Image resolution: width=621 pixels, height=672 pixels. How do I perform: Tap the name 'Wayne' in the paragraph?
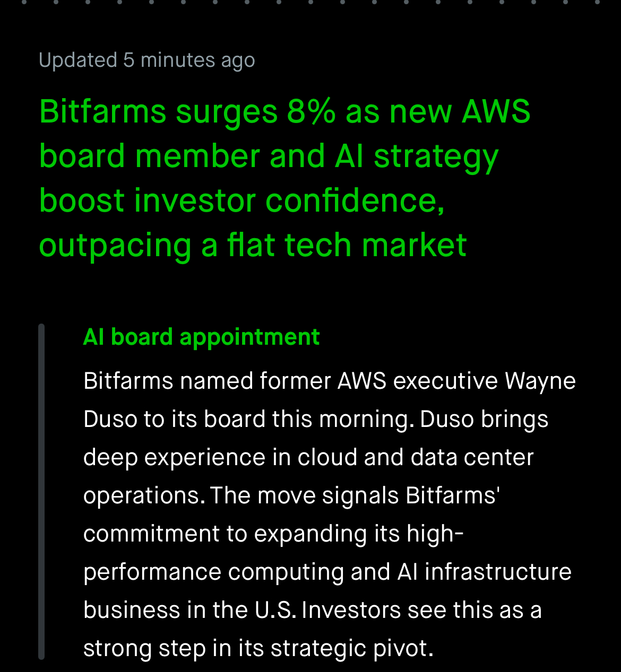coord(540,381)
